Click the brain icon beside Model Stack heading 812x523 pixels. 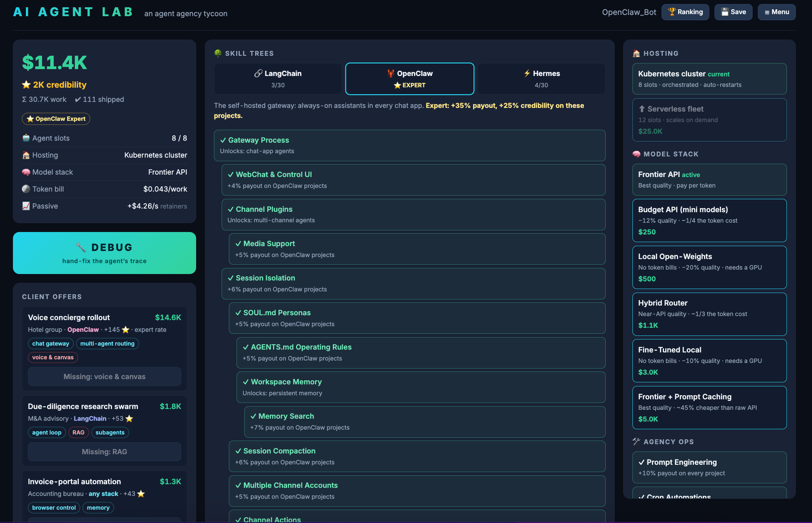pyautogui.click(x=636, y=154)
